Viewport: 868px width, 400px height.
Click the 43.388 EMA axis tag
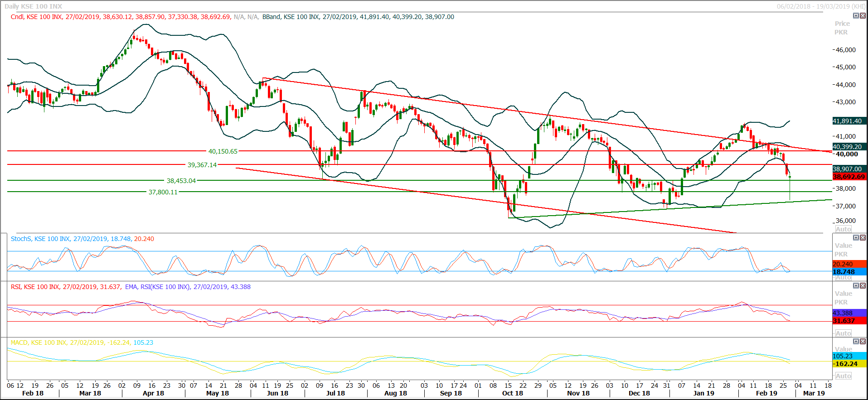click(x=849, y=313)
